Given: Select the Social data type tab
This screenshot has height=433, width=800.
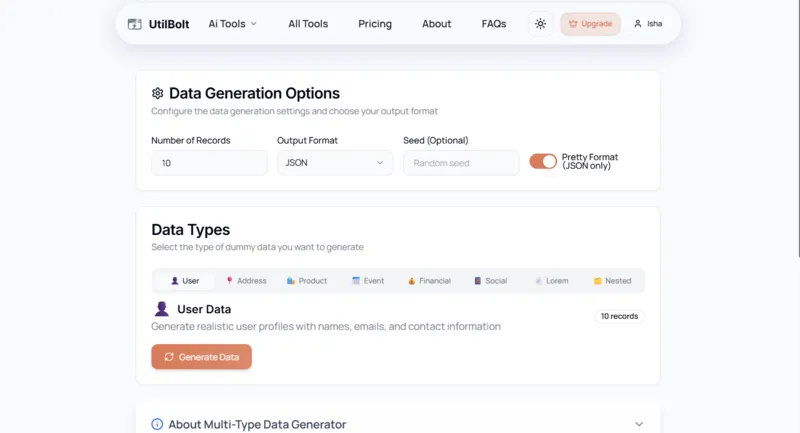Looking at the screenshot, I should click(490, 281).
